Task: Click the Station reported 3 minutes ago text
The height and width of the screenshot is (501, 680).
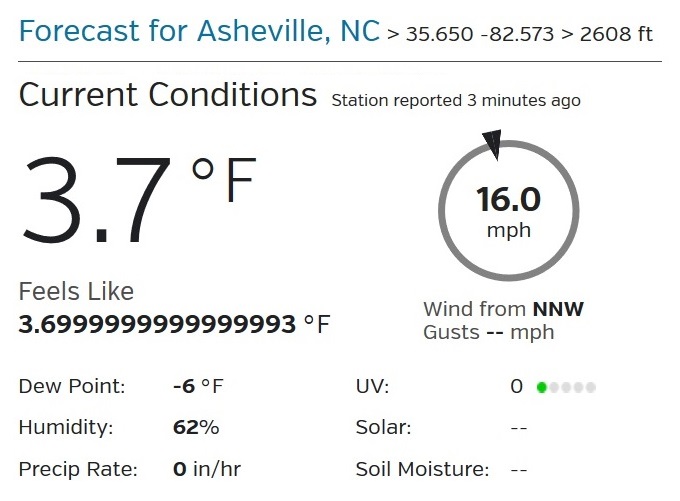Action: click(455, 100)
